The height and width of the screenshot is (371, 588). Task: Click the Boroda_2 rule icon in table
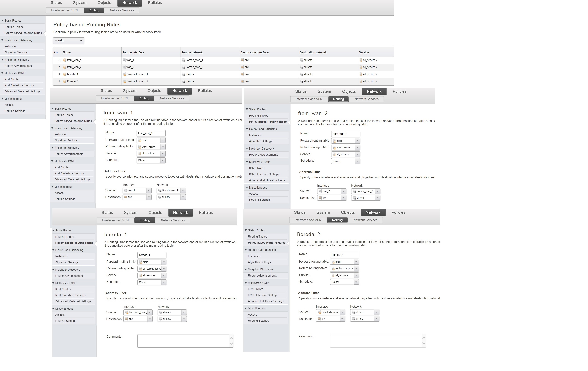coord(65,81)
